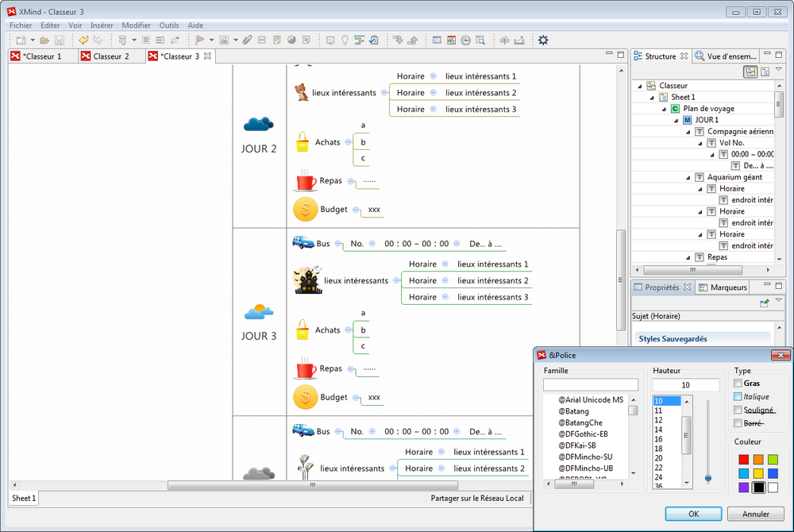Collapse the JOUR 1 node in Structure
The image size is (794, 532).
[x=676, y=120]
